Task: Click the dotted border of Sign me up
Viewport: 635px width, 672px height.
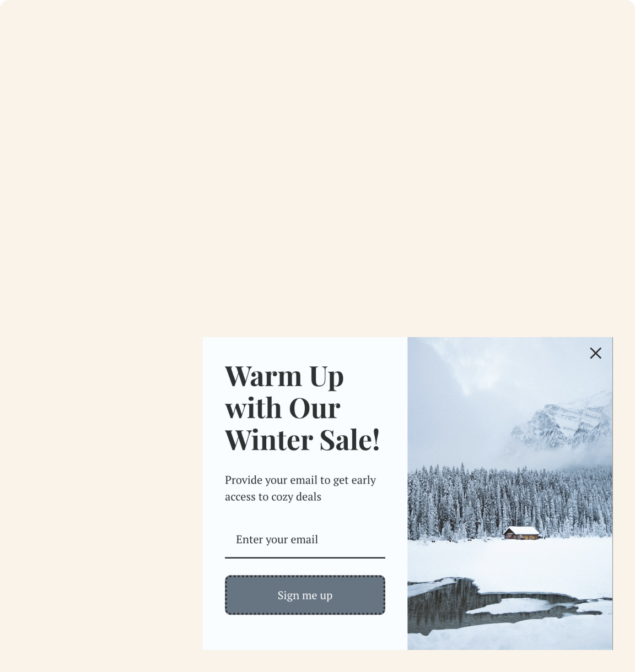Action: [305, 577]
